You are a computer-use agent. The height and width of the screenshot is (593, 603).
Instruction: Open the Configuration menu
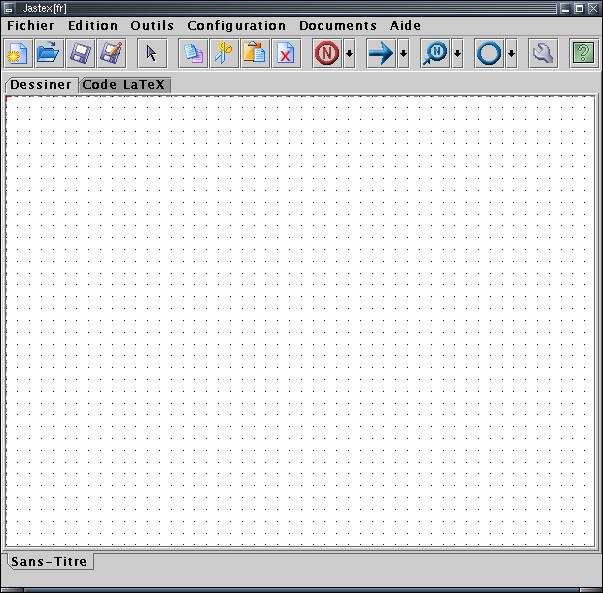point(236,26)
